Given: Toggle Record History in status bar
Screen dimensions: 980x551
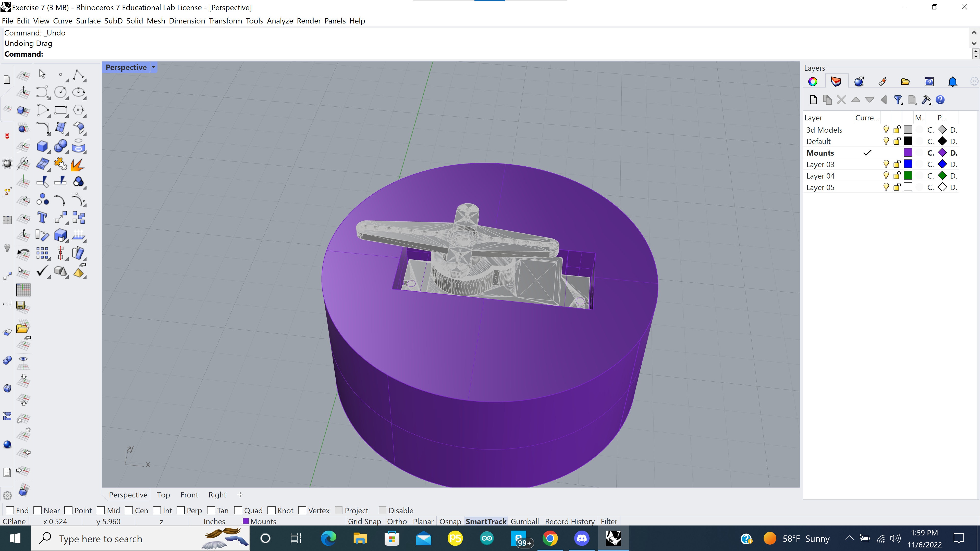Looking at the screenshot, I should (570, 521).
